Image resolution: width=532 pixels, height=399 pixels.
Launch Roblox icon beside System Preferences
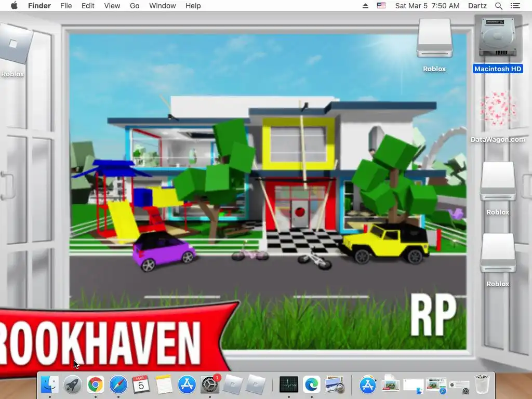[233, 385]
